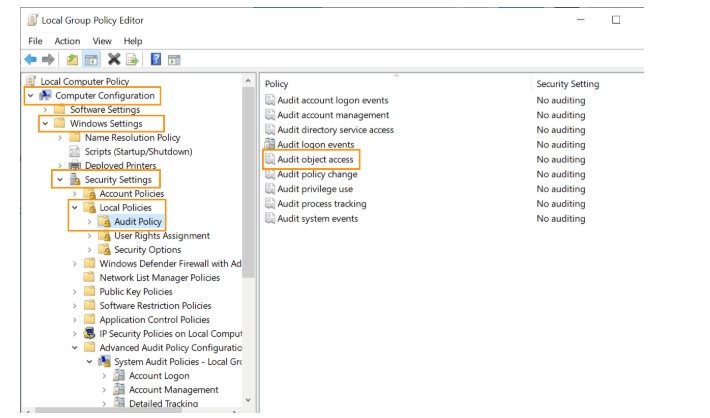This screenshot has height=418, width=710.
Task: Expand the Account Policies folder
Action: pos(75,194)
